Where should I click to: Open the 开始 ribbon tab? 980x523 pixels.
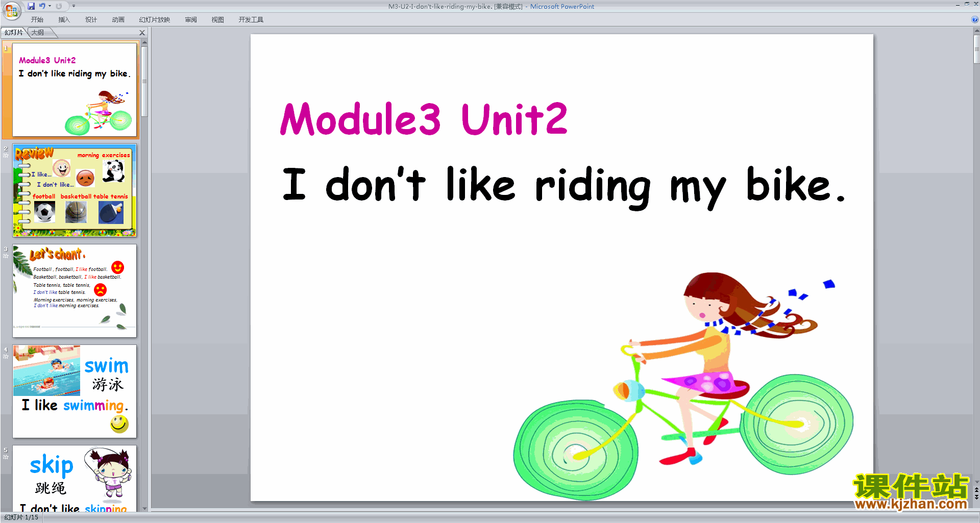[37, 20]
